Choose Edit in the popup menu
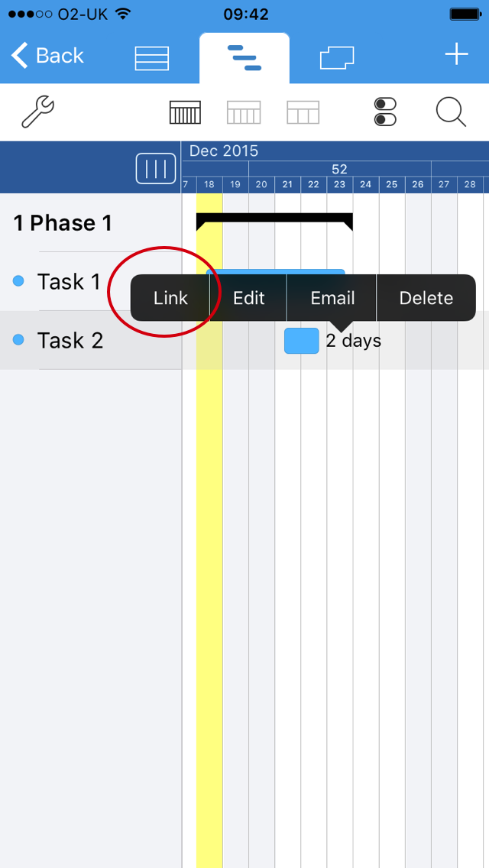The image size is (489, 868). (248, 298)
